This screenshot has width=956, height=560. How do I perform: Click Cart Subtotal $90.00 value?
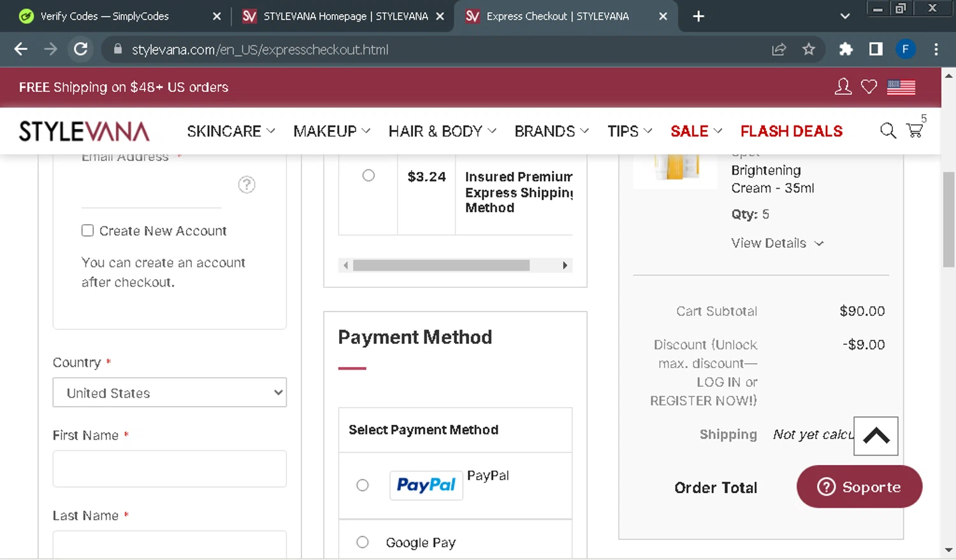[x=862, y=311]
